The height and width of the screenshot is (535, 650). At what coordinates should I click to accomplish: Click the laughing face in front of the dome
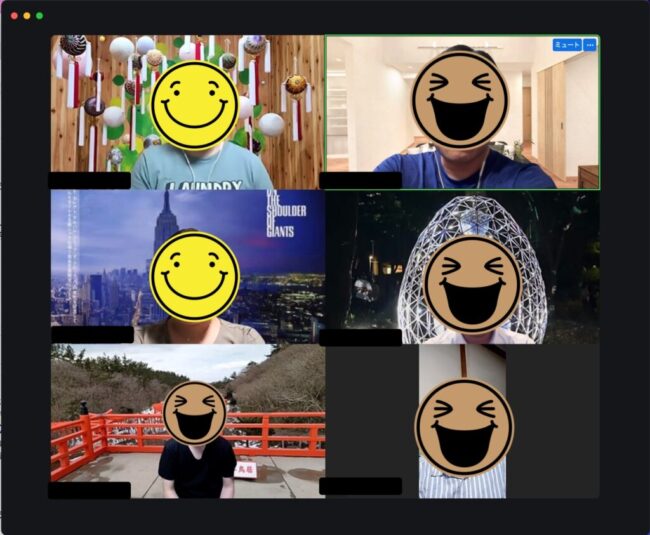(x=472, y=285)
